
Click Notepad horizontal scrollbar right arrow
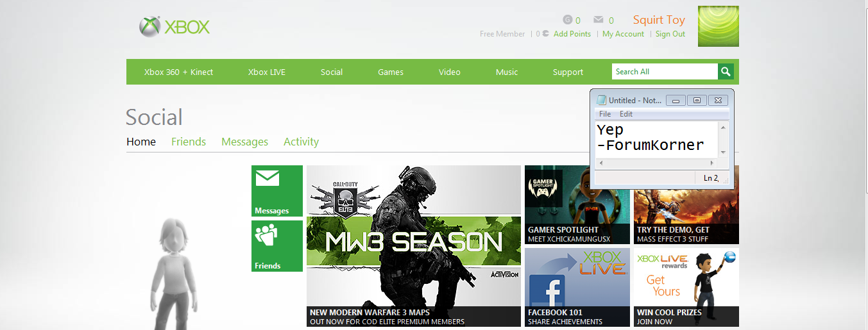[711, 163]
